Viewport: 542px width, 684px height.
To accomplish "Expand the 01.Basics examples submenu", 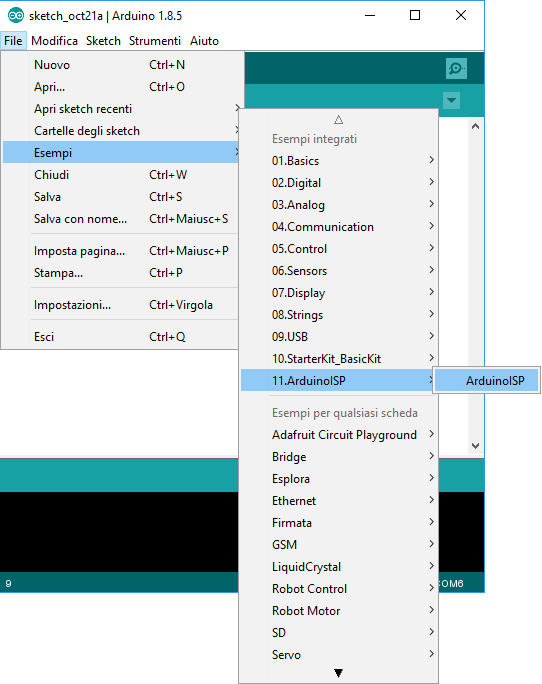I will (x=339, y=161).
